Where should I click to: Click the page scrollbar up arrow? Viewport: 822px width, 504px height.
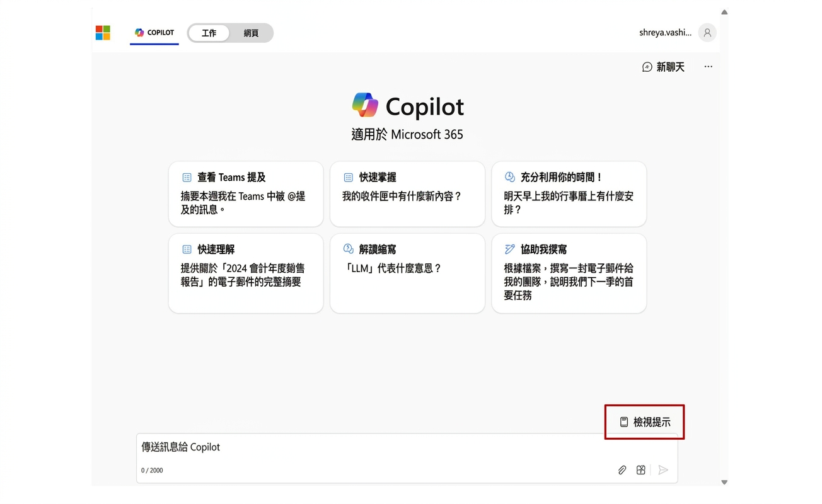pos(724,12)
